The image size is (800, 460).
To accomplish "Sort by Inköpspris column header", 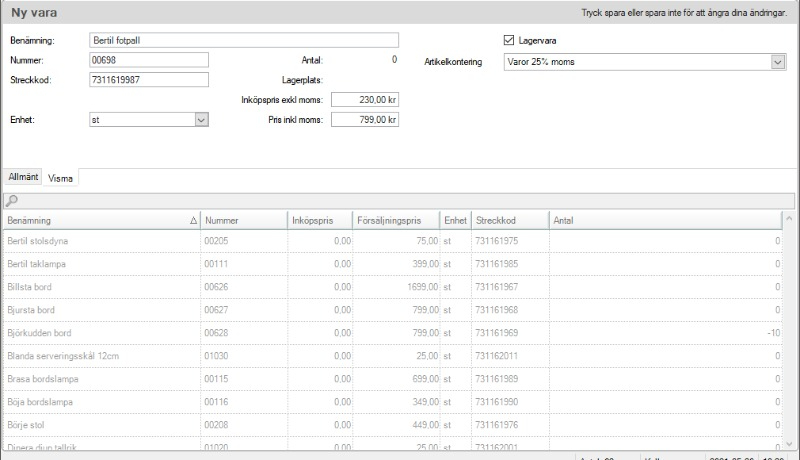I will click(320, 220).
